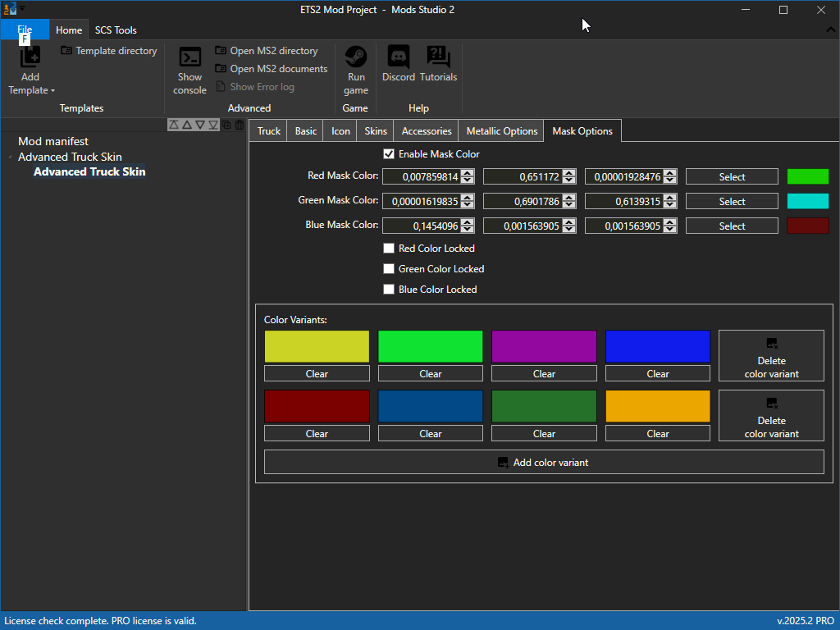Viewport: 840px width, 630px height.
Task: Click the first Red Mask Color value field
Action: click(x=421, y=177)
